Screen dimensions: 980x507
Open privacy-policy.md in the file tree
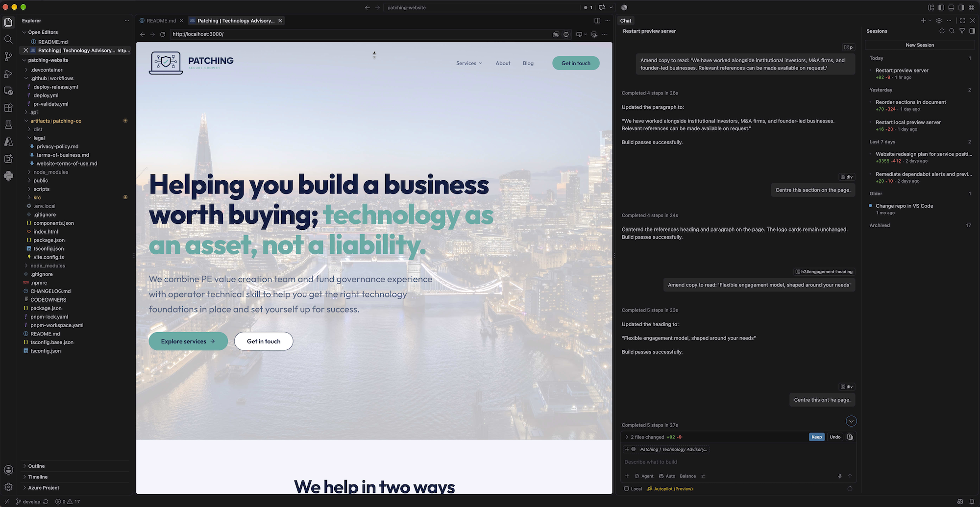coord(57,146)
